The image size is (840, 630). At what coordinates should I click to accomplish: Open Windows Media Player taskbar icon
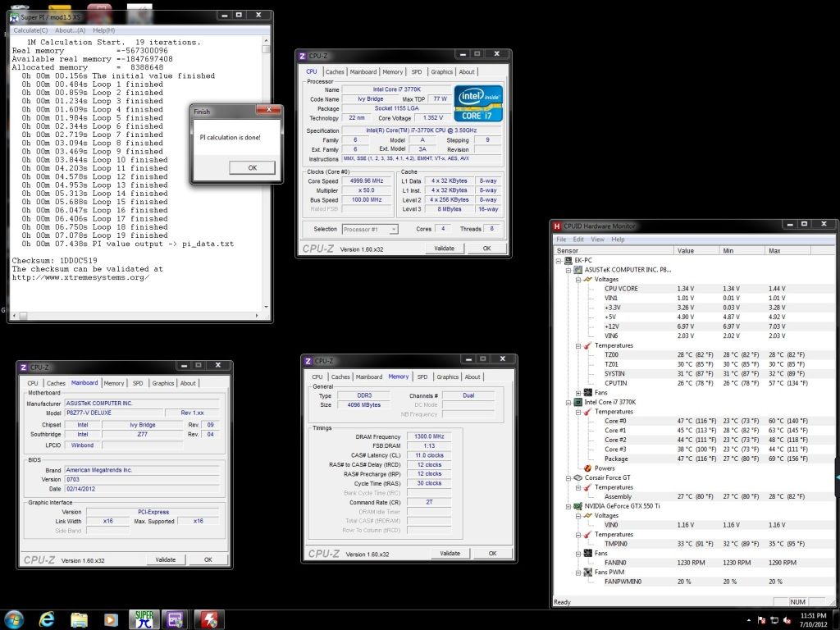tap(111, 620)
